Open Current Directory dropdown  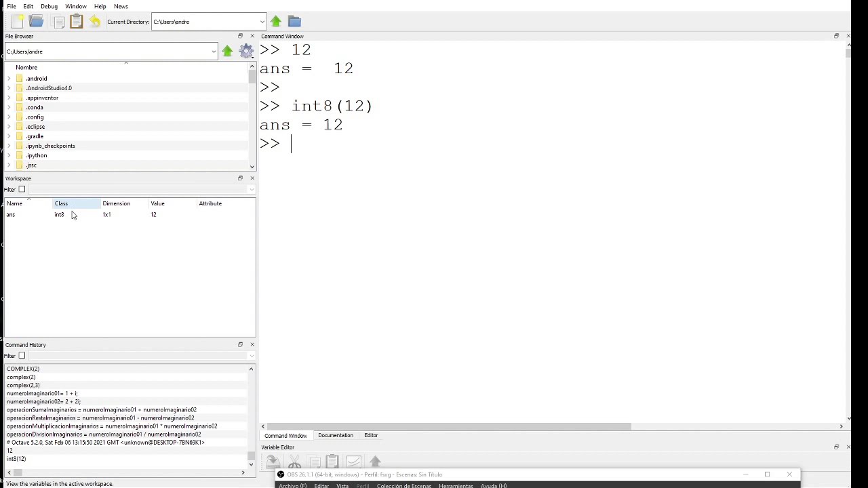(262, 22)
